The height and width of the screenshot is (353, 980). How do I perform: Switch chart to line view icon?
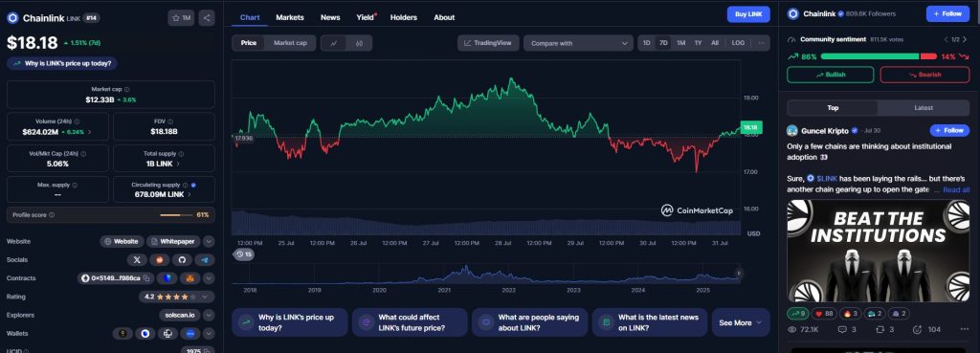click(x=334, y=43)
